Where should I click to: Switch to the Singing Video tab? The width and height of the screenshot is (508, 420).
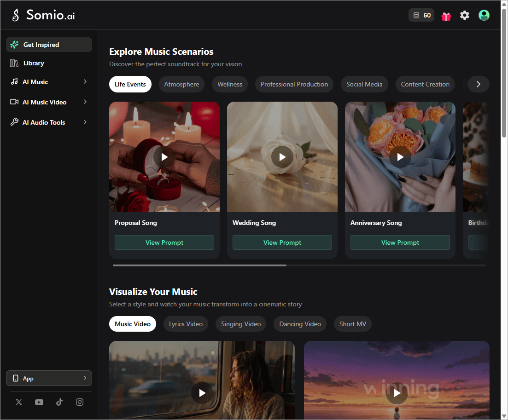241,324
